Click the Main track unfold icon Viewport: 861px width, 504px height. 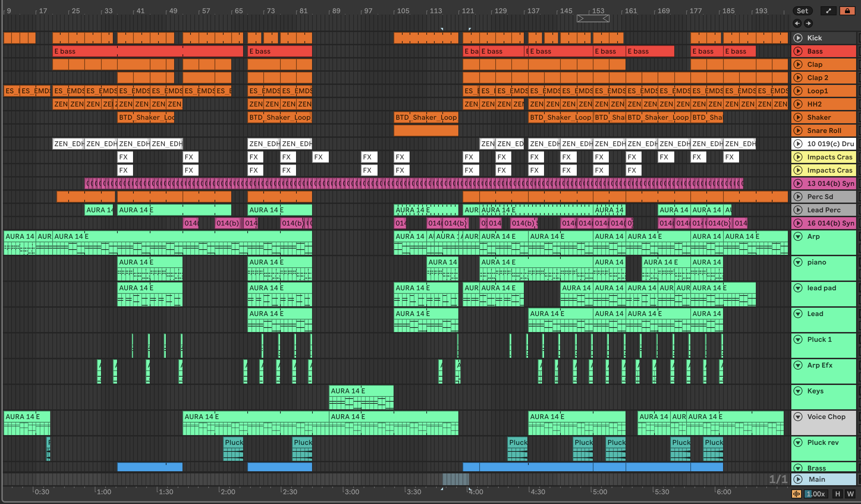798,479
